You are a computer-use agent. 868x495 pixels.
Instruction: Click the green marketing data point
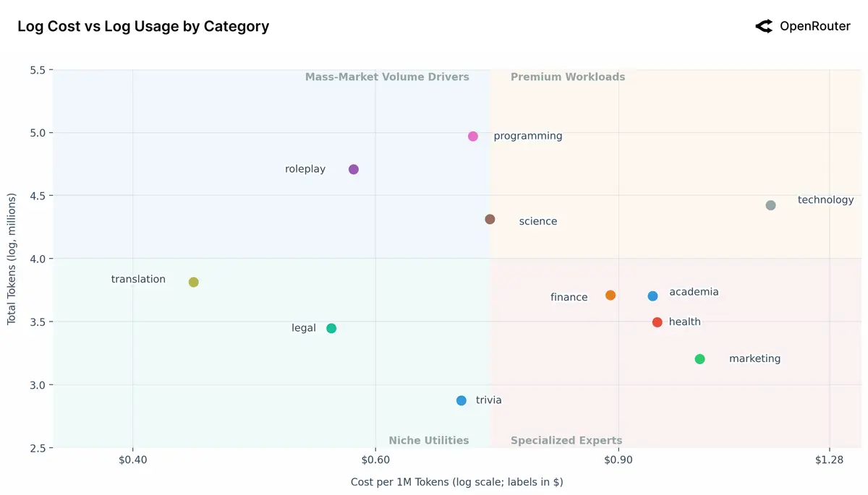pos(699,359)
